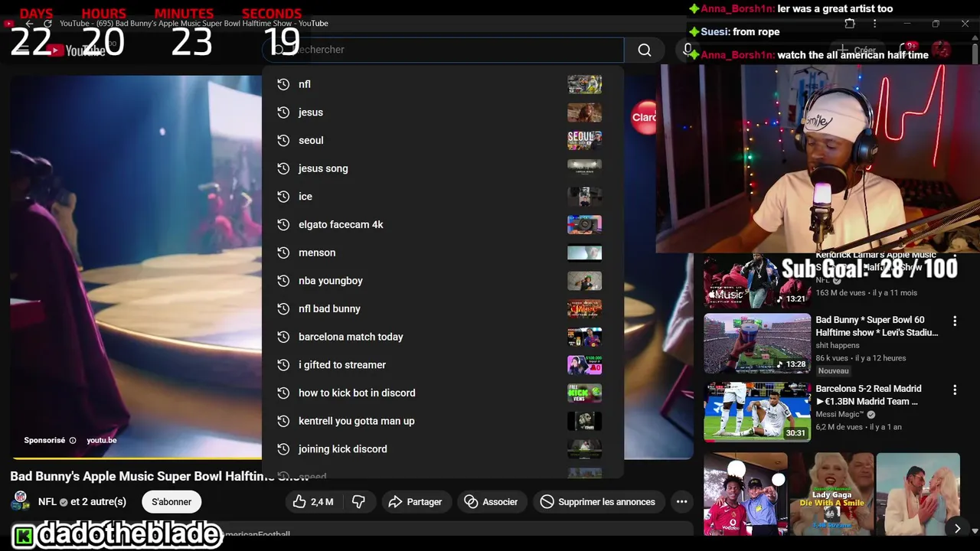Select the 'nba youngboy' suggestion
980x551 pixels.
(443, 281)
